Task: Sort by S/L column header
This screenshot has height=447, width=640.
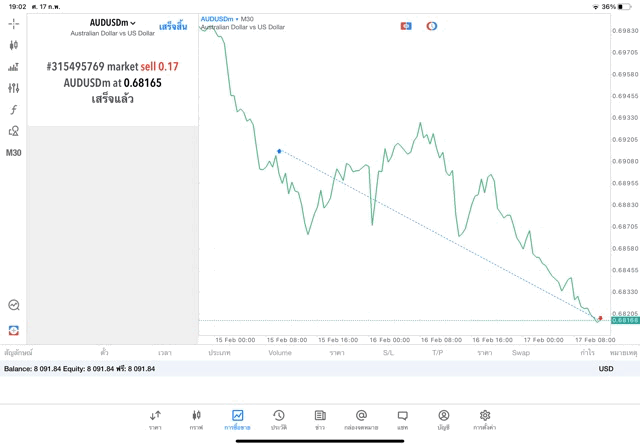Action: coord(388,353)
